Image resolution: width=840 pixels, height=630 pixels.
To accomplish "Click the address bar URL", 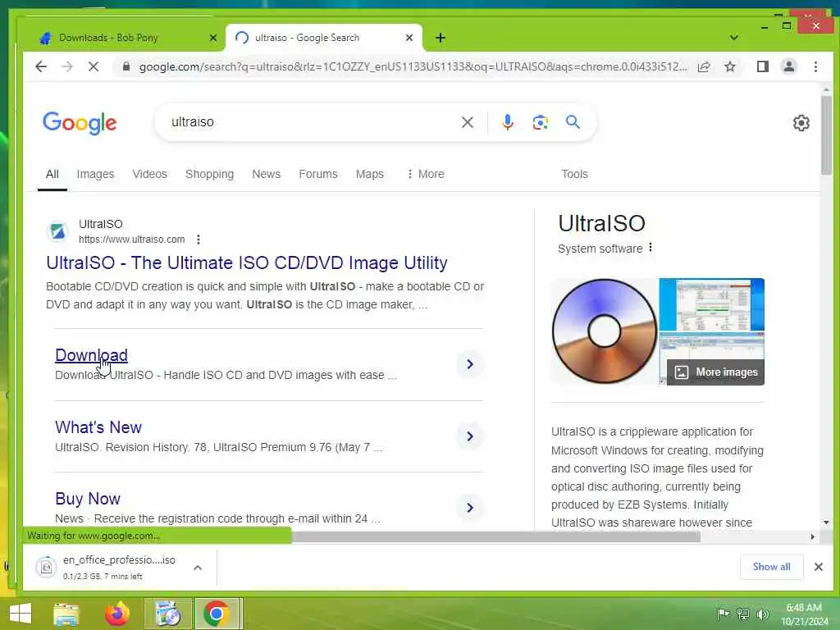I will point(413,66).
